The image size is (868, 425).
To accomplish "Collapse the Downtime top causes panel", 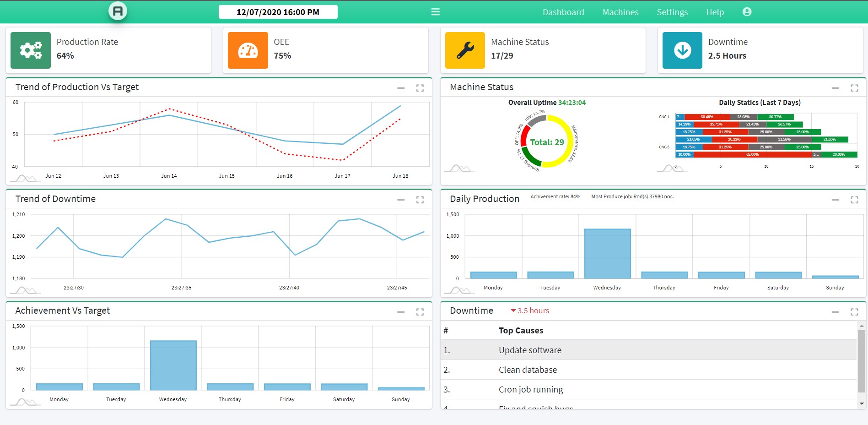I will click(835, 312).
